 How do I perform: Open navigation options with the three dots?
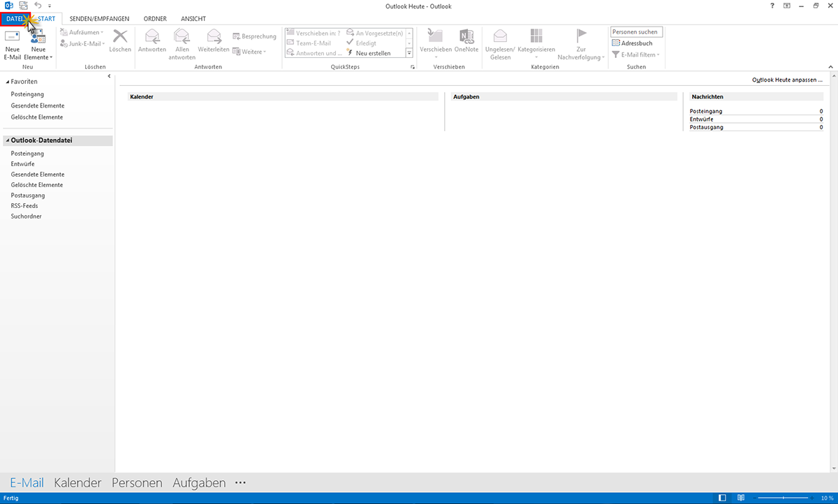tap(241, 482)
